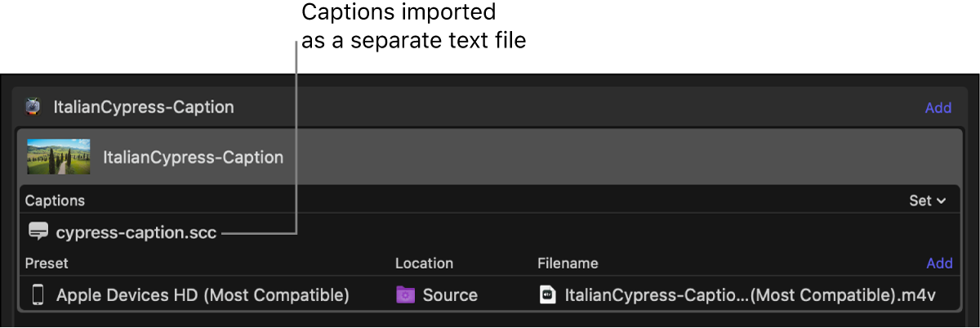Screen dimensions: 980x328
Task: Select the Source location text
Action: 450,295
